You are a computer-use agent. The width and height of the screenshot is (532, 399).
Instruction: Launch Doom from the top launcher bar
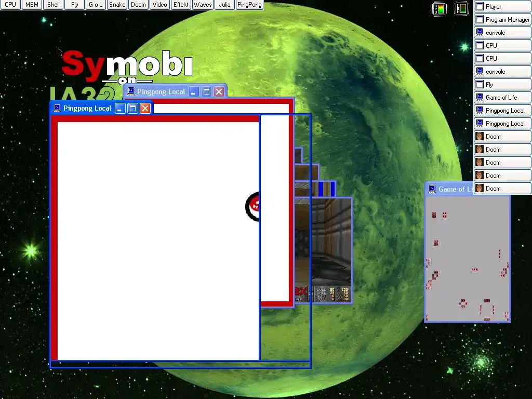[x=138, y=5]
